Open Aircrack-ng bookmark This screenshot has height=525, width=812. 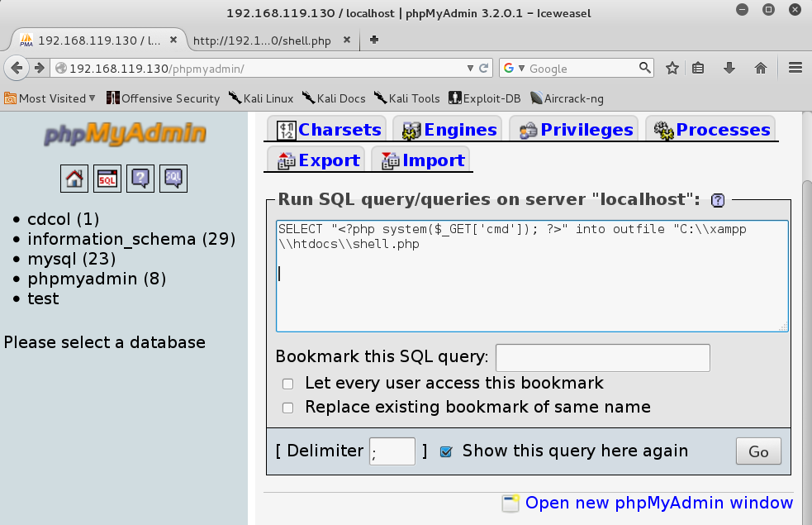(x=567, y=98)
